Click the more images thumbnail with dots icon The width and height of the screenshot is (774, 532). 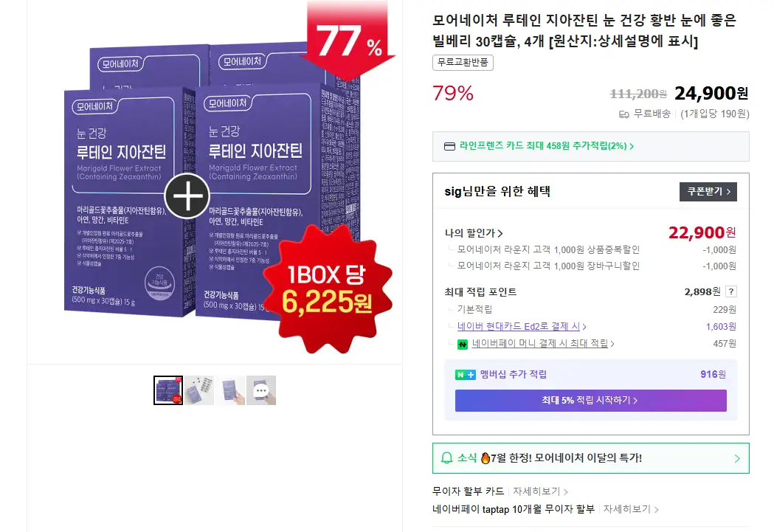(261, 390)
